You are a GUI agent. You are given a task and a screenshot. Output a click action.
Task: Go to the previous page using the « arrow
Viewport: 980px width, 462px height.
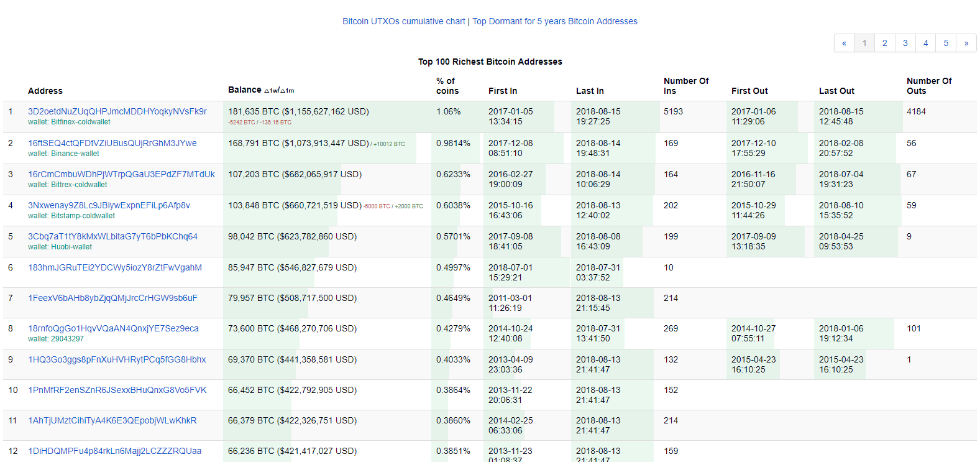844,43
